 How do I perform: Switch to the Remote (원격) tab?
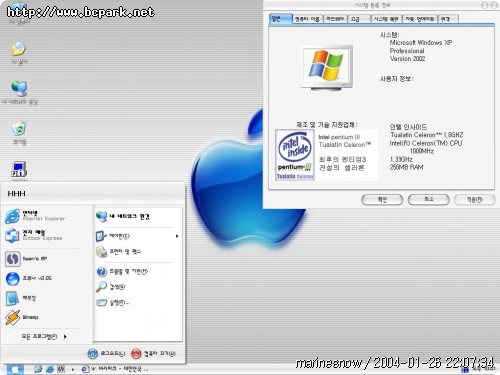(448, 19)
